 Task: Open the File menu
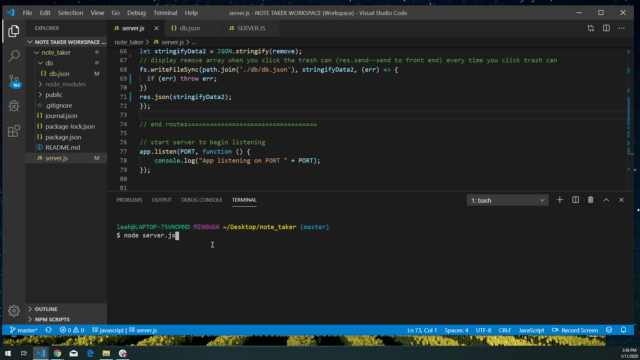click(x=27, y=13)
